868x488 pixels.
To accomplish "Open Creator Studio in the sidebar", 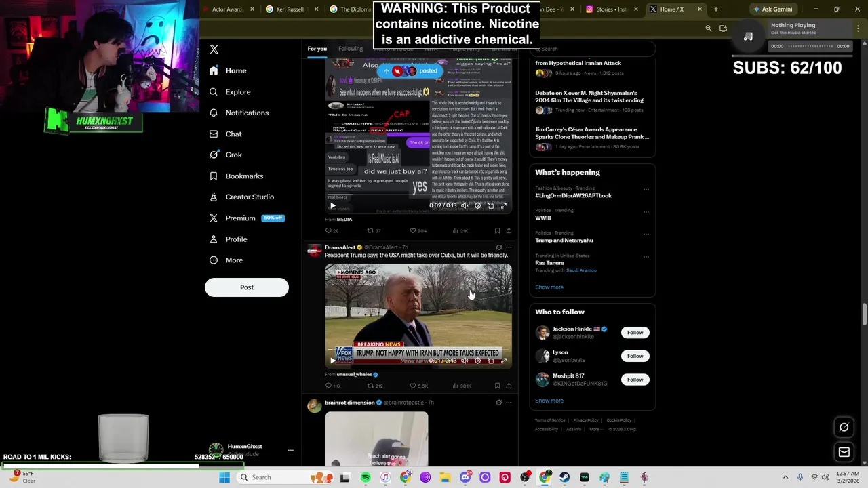I will 241,197.
